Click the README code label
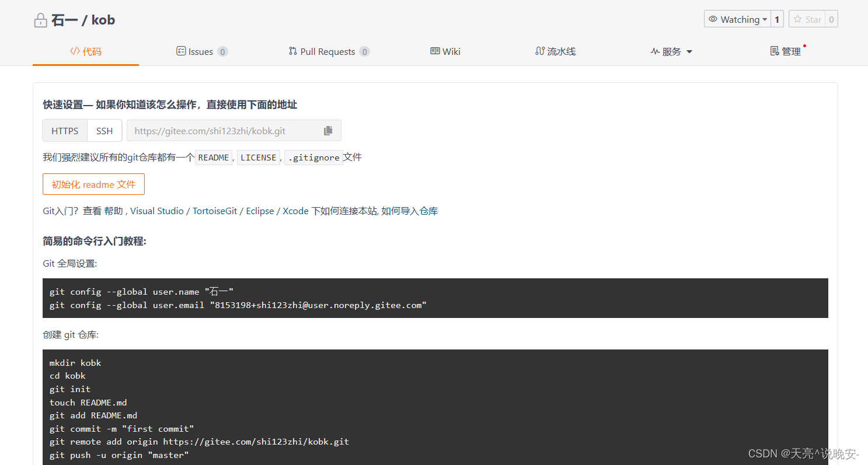868x465 pixels. click(214, 158)
